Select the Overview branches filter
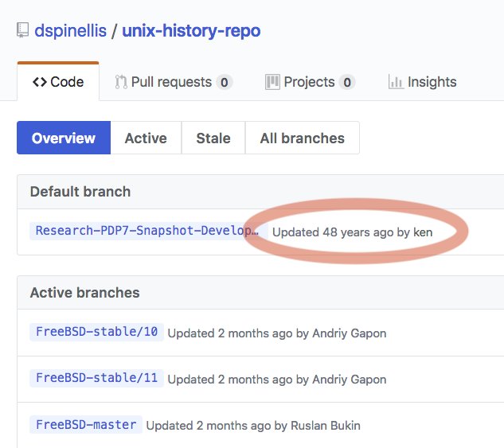The width and height of the screenshot is (504, 448). pos(64,138)
